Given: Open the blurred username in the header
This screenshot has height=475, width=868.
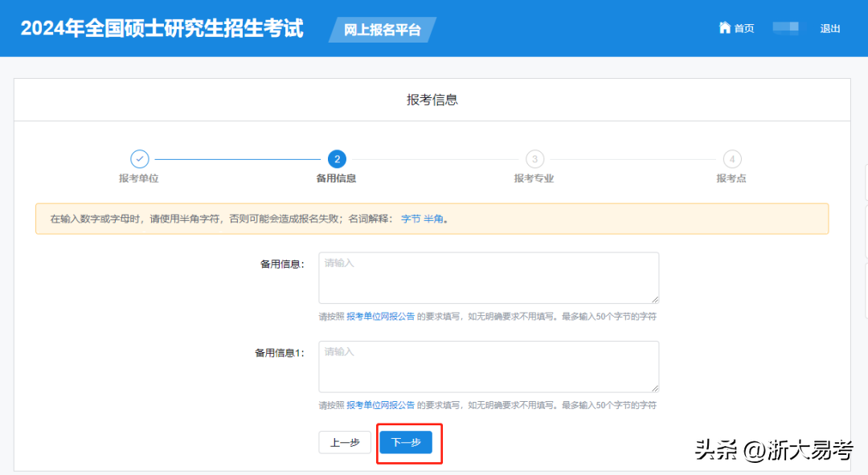Looking at the screenshot, I should (786, 28).
